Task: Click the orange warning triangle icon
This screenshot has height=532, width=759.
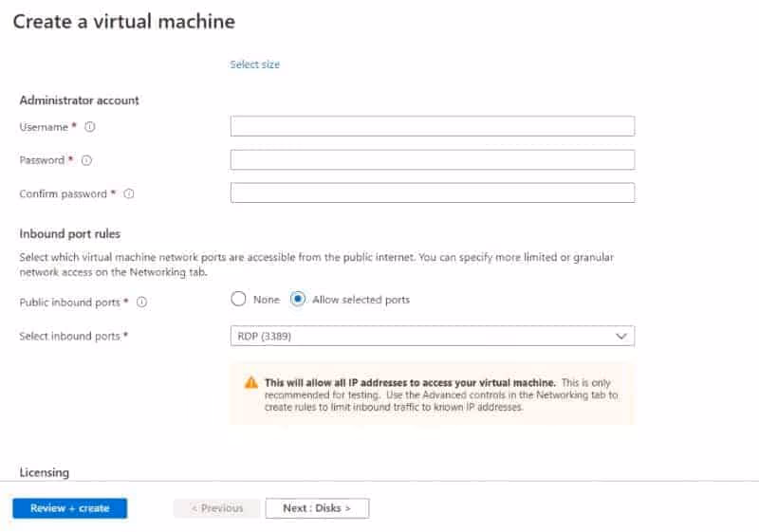Action: click(250, 382)
